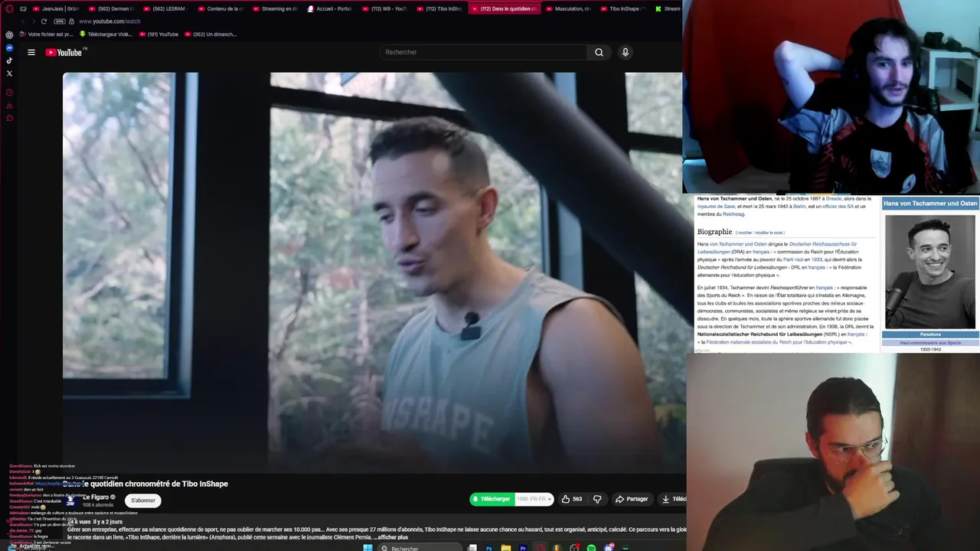980x551 pixels.
Task: Subscribe with the S'abonner button
Action: pos(143,500)
